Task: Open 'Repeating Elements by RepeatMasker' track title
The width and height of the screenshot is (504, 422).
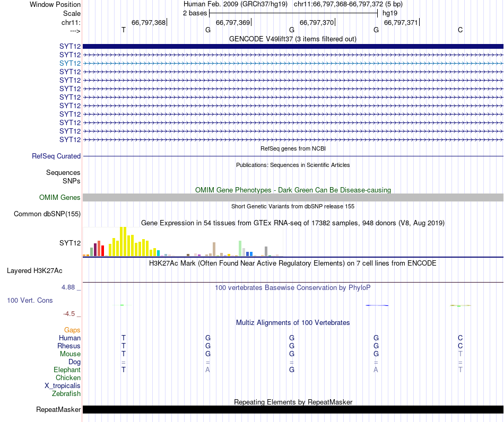Action: 293,402
